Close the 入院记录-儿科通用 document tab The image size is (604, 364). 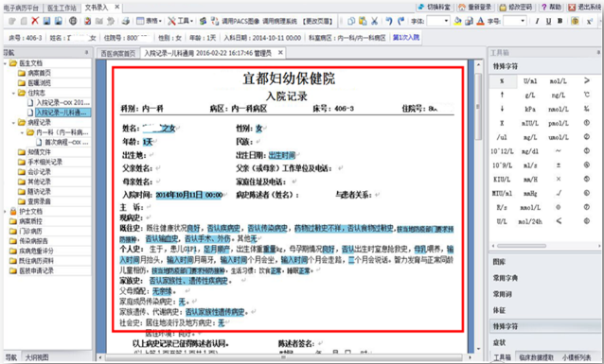pos(280,52)
